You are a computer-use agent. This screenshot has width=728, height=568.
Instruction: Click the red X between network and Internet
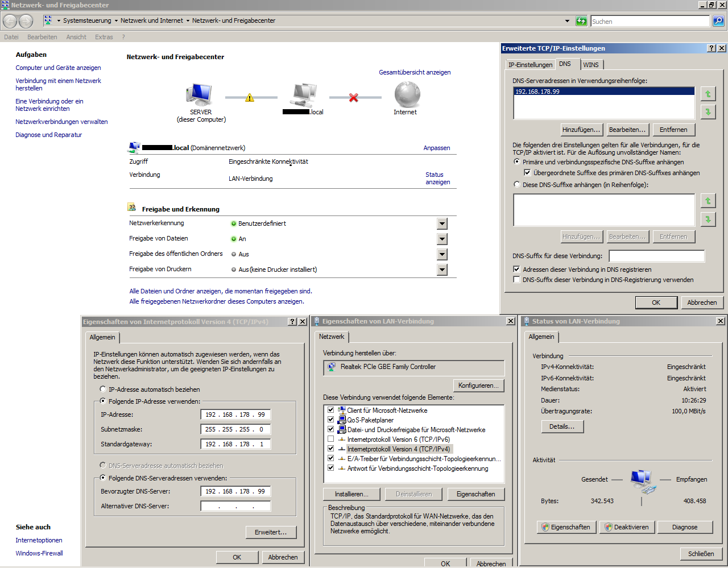click(354, 98)
